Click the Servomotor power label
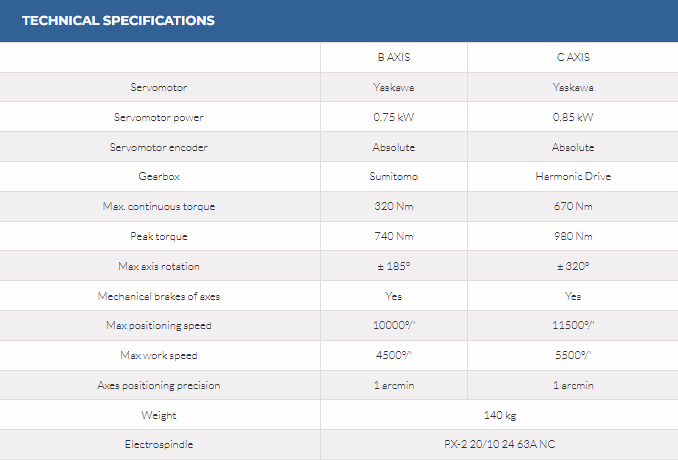 pos(159,117)
